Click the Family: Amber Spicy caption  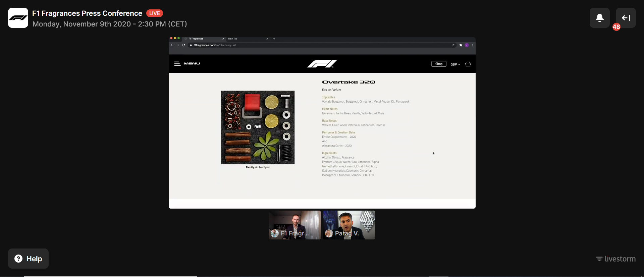coord(258,167)
